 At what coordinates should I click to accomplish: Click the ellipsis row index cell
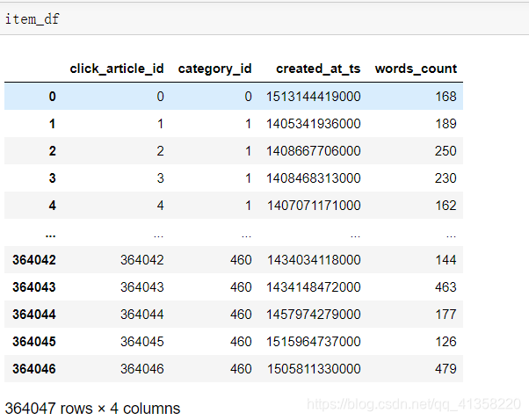[x=51, y=235]
